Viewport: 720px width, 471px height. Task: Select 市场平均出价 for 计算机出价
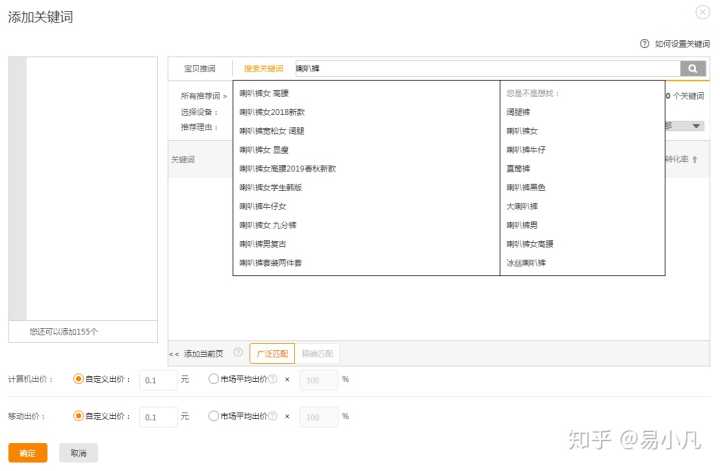(x=213, y=379)
